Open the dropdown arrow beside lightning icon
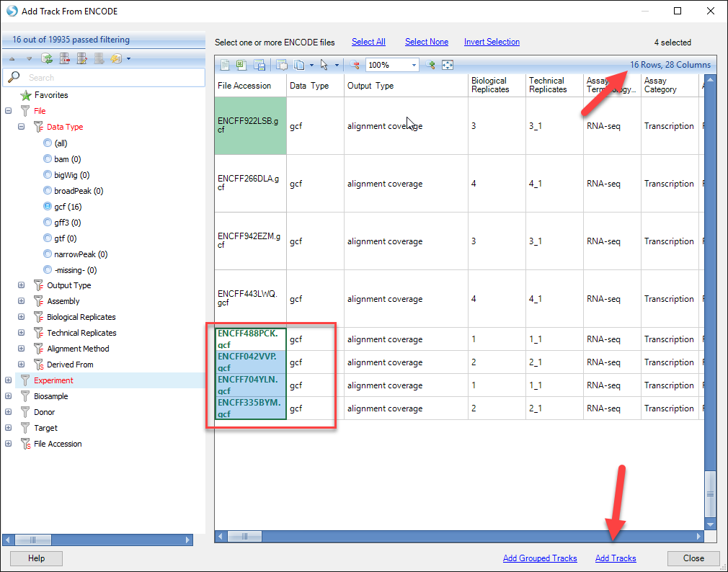Viewport: 728px width, 572px height. [x=128, y=59]
